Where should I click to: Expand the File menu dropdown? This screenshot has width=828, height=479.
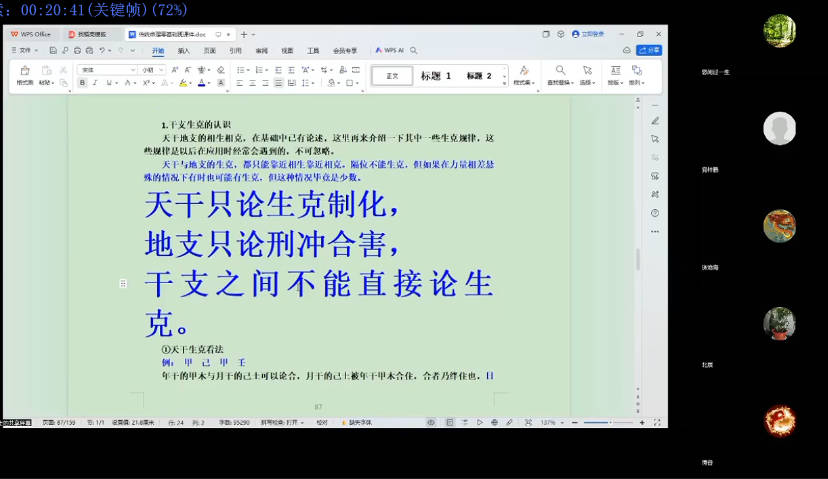[x=24, y=50]
